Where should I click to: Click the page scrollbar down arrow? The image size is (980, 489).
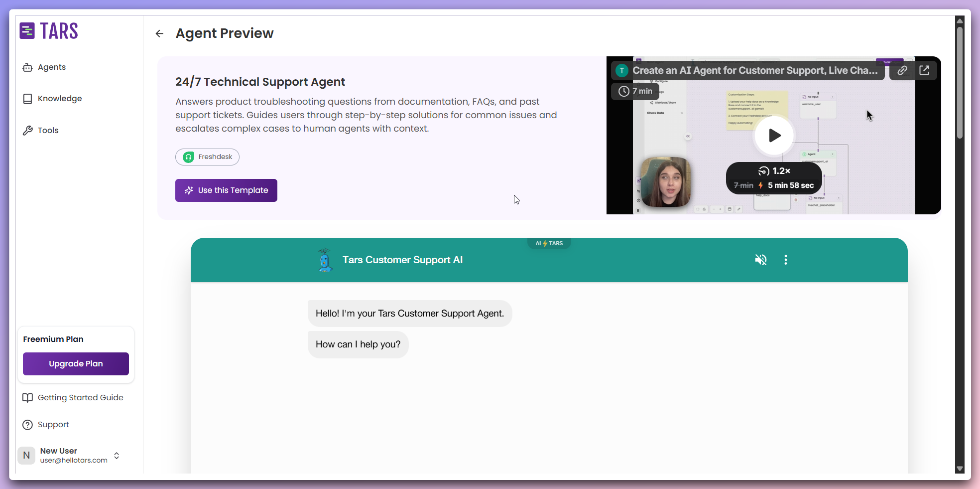(x=960, y=469)
